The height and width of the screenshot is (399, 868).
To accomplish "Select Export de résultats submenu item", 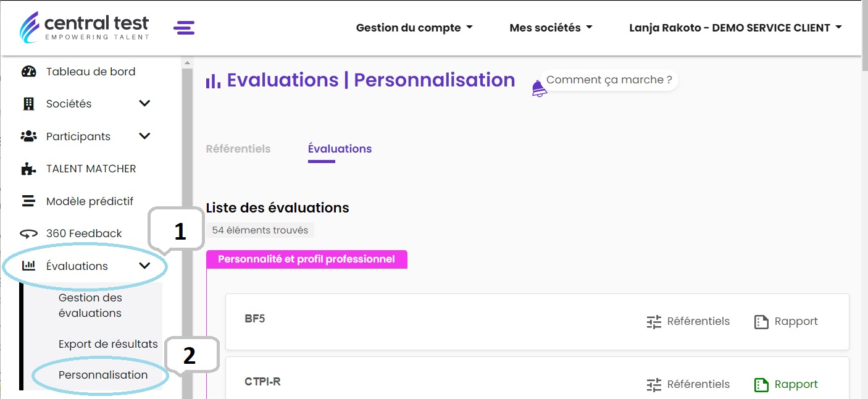I will point(108,344).
